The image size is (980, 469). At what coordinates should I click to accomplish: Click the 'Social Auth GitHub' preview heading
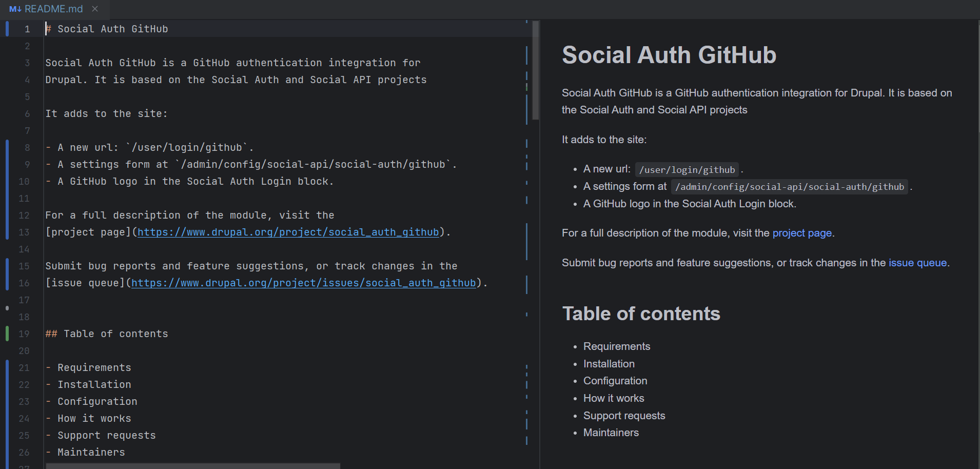point(669,55)
